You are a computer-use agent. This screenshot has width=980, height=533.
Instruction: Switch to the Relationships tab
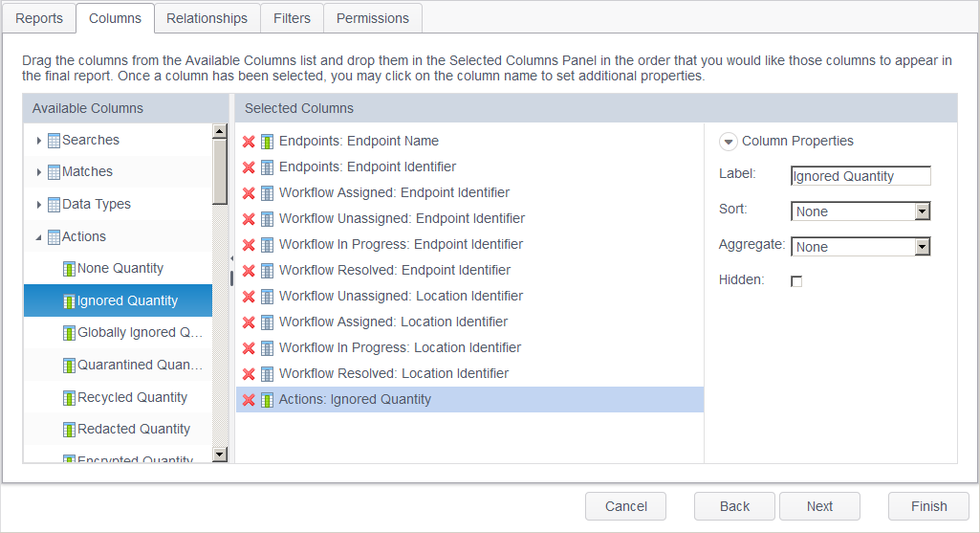[207, 18]
